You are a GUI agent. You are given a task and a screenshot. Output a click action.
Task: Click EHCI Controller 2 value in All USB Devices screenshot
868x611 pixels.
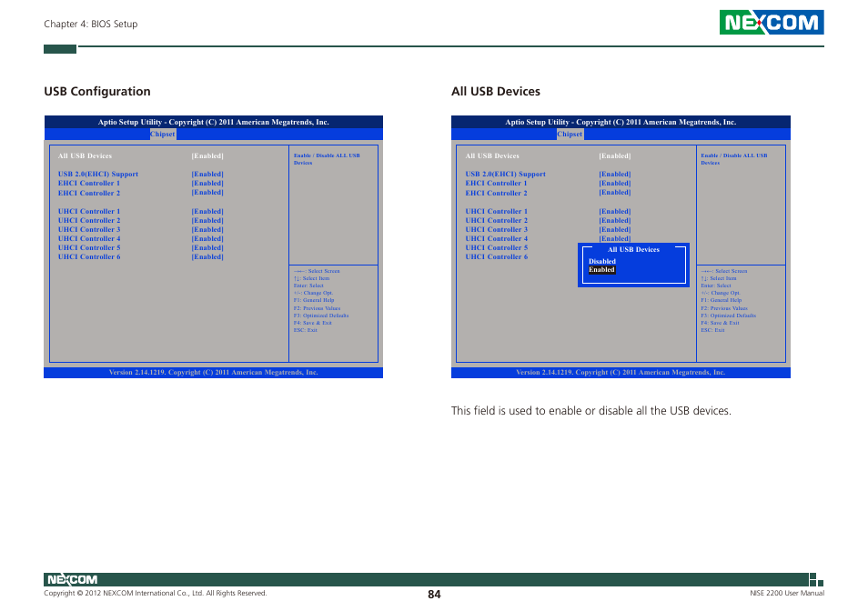tap(614, 193)
